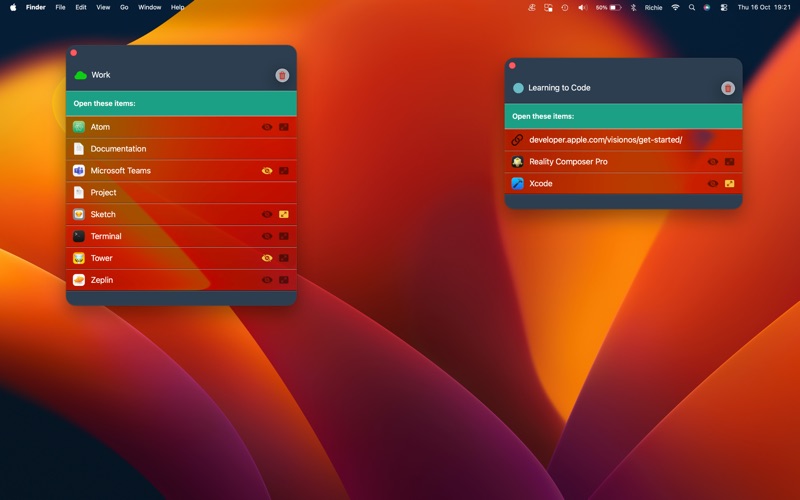Toggle full screen option for Zeplin
This screenshot has height=500, width=800.
284,280
